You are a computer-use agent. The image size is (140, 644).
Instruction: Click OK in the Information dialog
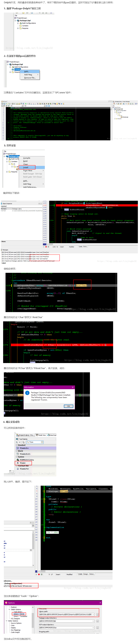pyautogui.click(x=68, y=406)
